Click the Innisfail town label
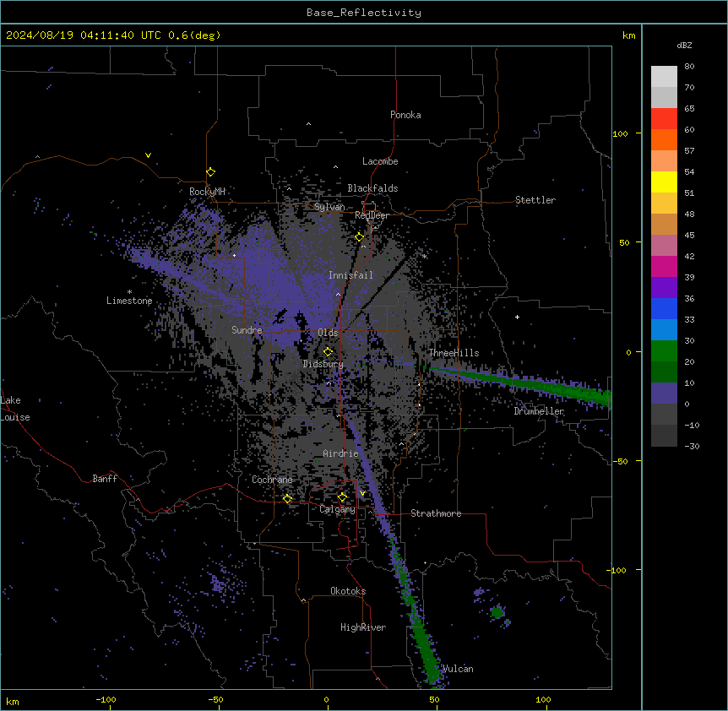 tap(351, 275)
